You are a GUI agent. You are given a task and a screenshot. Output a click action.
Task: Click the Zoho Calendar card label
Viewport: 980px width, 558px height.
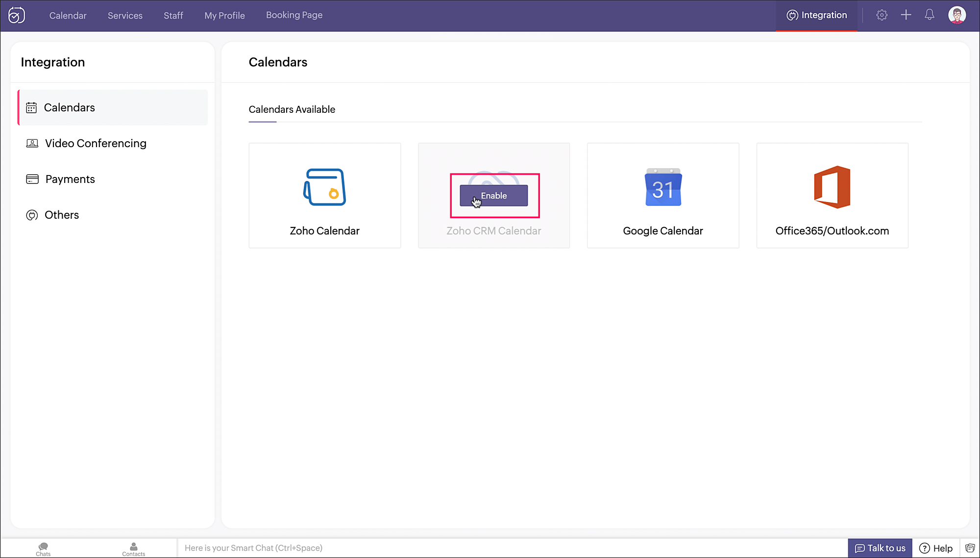pyautogui.click(x=324, y=231)
